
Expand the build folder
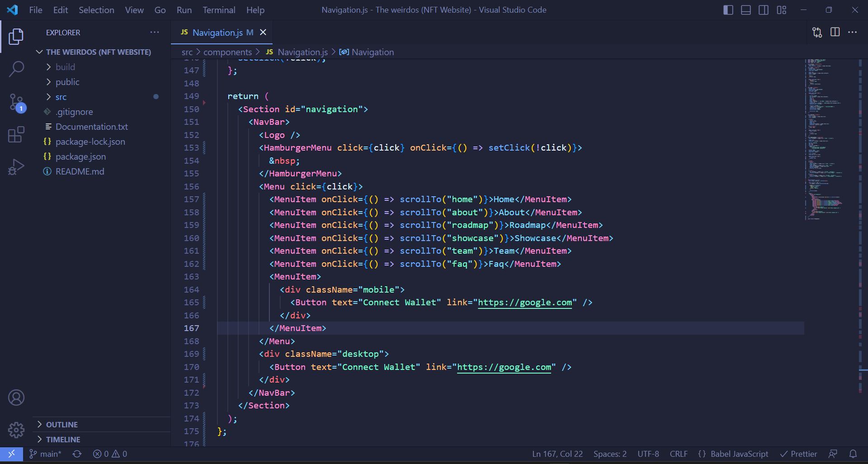[66, 66]
